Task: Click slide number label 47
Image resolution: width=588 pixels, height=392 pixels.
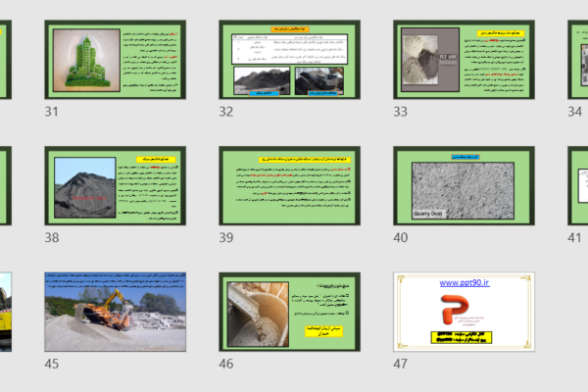Action: (400, 364)
